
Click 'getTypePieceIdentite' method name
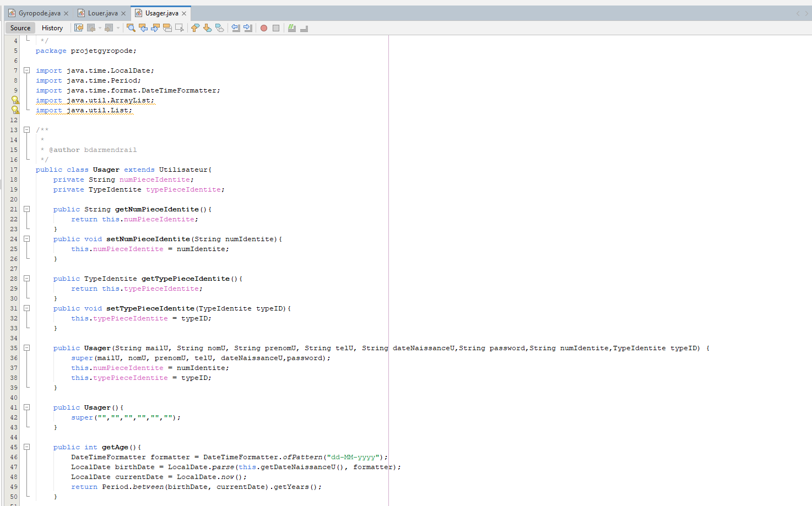tap(186, 279)
